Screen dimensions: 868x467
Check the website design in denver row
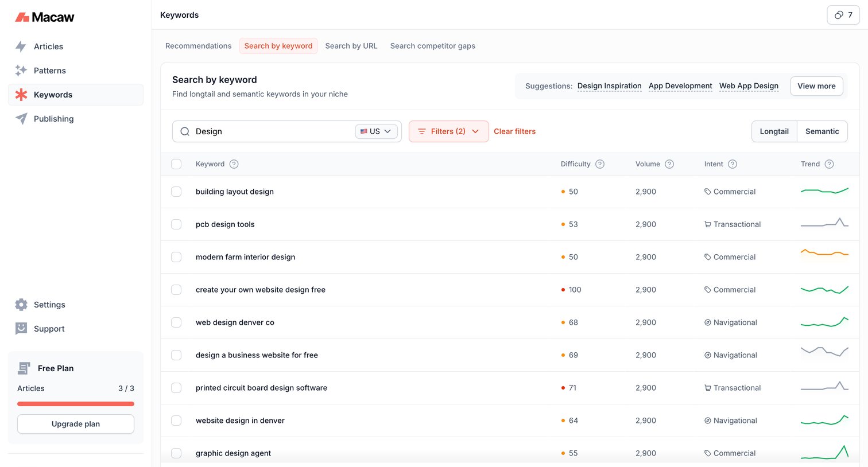pyautogui.click(x=176, y=421)
